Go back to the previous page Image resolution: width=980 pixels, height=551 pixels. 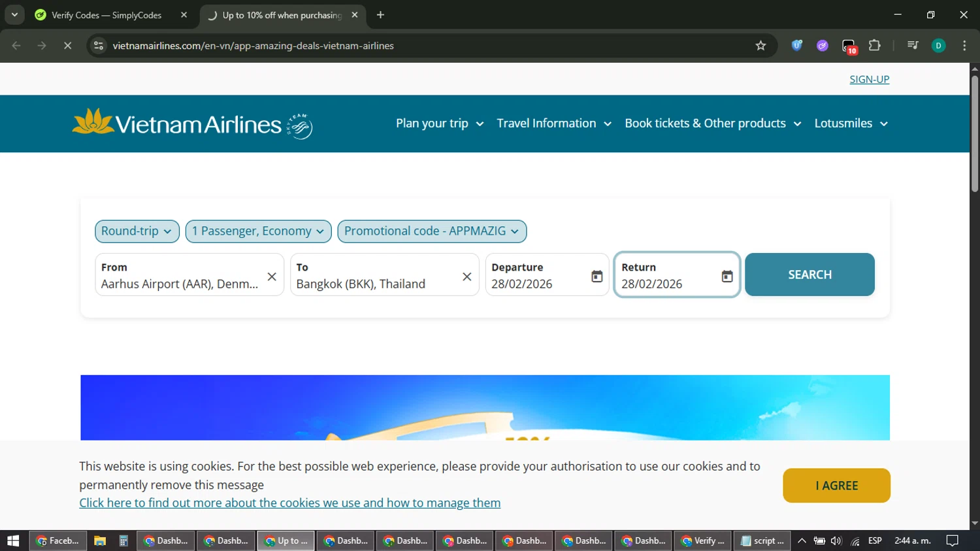click(x=16, y=46)
